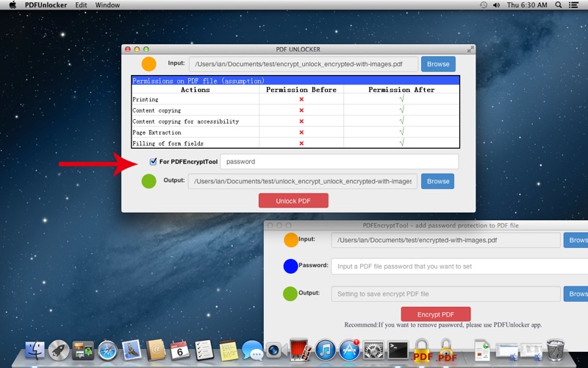Viewport: 588px width, 368px height.
Task: Open FaceTime camera icon in the Dock
Action: coord(276,350)
